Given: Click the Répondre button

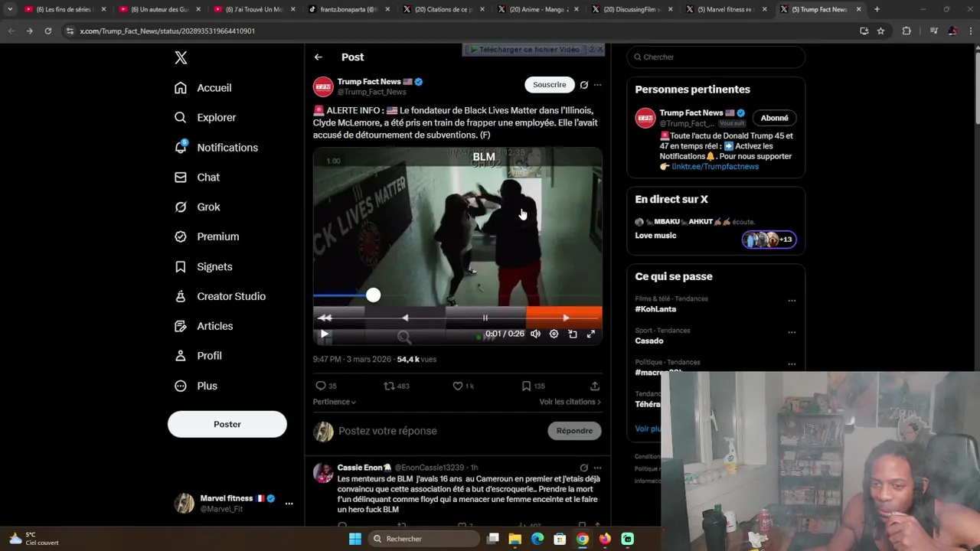Looking at the screenshot, I should [x=574, y=431].
